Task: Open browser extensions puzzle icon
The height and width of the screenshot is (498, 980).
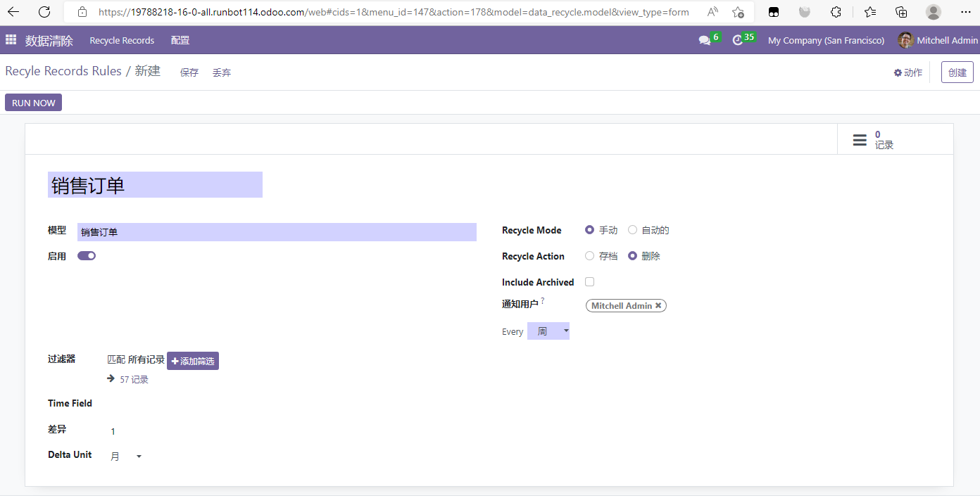Action: 836,12
